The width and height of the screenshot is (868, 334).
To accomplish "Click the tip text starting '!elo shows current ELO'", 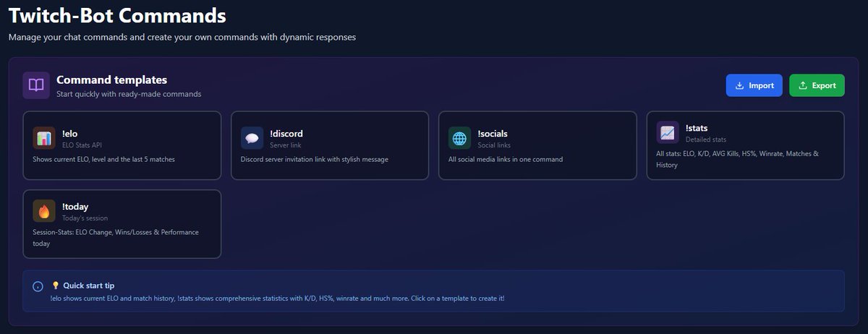I will (278, 298).
